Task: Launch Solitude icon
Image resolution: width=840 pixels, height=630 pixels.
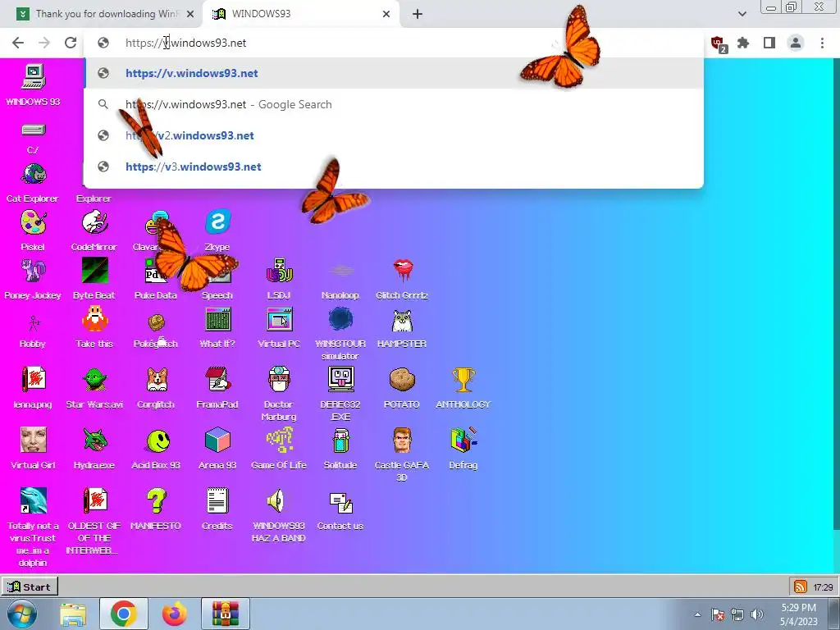Action: click(x=340, y=441)
